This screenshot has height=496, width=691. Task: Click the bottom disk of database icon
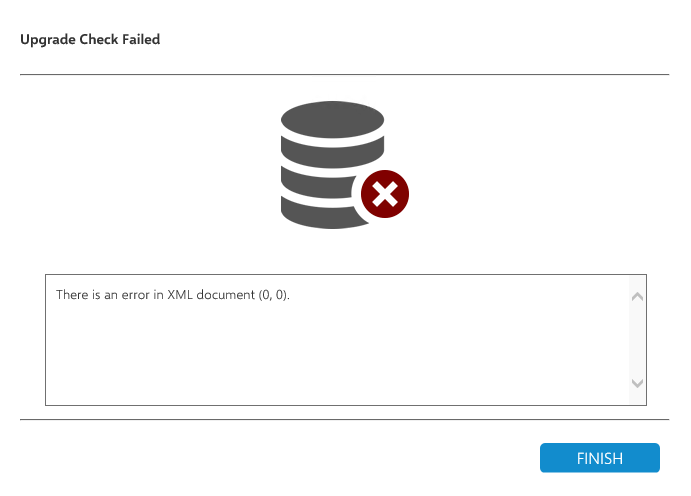tap(318, 212)
